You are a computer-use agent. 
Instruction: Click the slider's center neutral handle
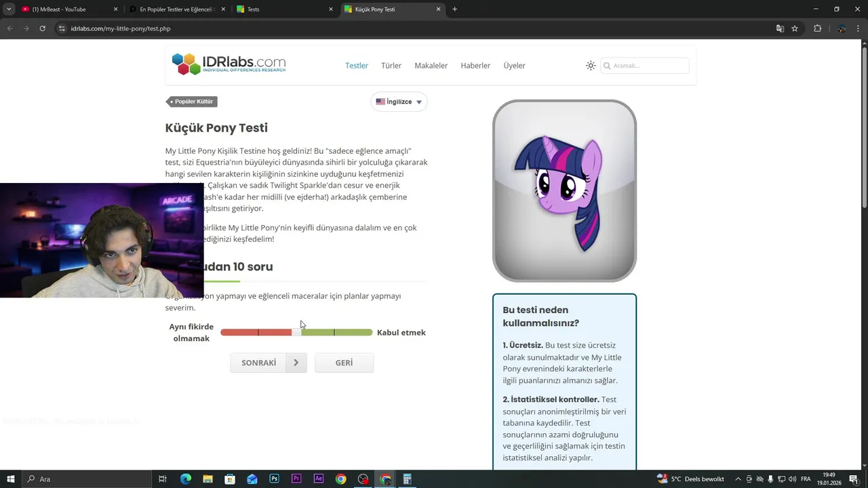296,332
